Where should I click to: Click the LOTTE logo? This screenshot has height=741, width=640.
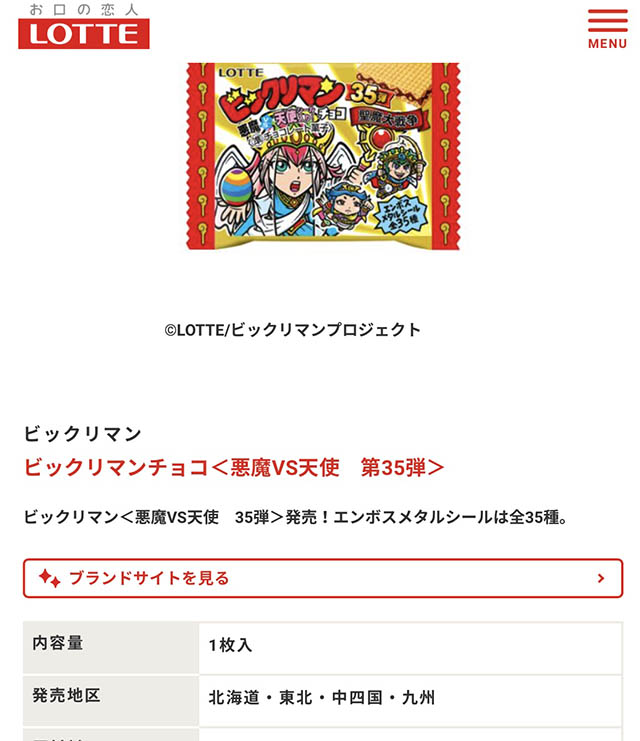click(x=84, y=34)
